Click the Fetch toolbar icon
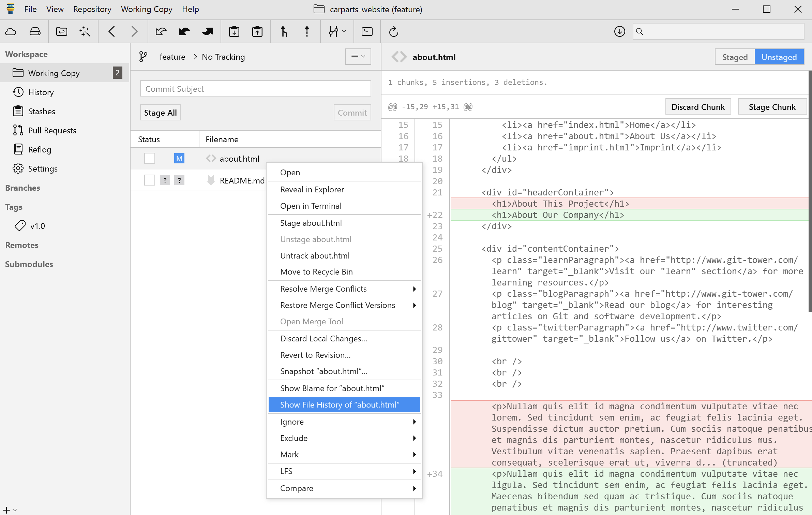812x515 pixels. tap(161, 32)
